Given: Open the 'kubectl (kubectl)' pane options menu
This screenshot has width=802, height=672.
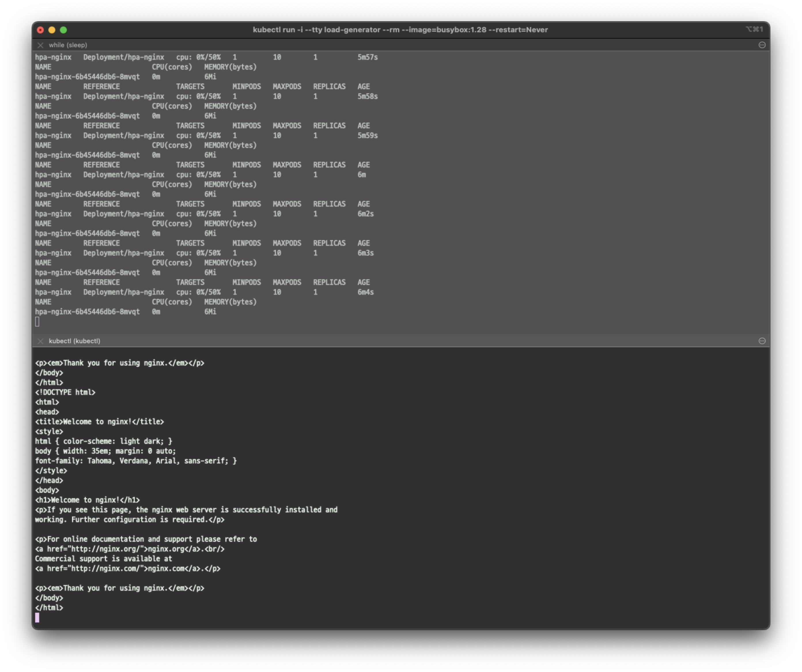Looking at the screenshot, I should pyautogui.click(x=762, y=341).
